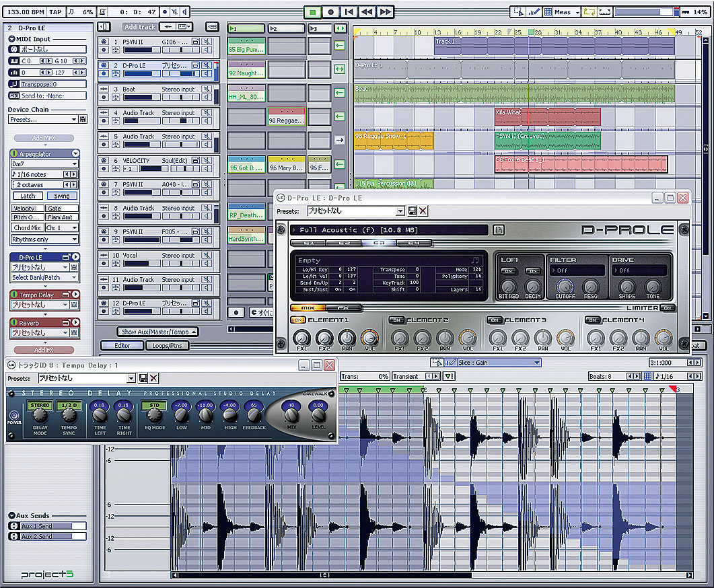
Task: Select the FX tab in D-Pro LE
Action: pos(344,307)
